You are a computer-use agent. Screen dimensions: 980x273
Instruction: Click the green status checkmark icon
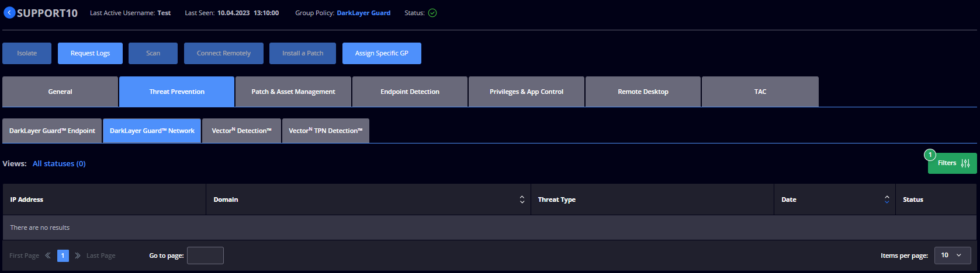point(432,13)
